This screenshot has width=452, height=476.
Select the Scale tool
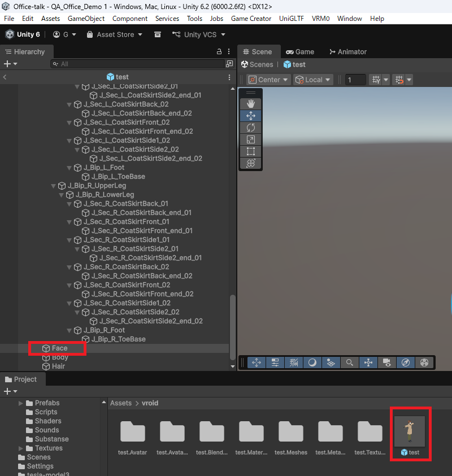point(251,139)
